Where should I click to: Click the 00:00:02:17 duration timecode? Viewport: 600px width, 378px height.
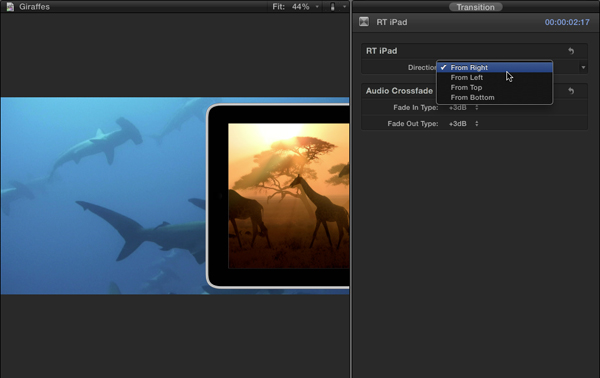pyautogui.click(x=567, y=22)
